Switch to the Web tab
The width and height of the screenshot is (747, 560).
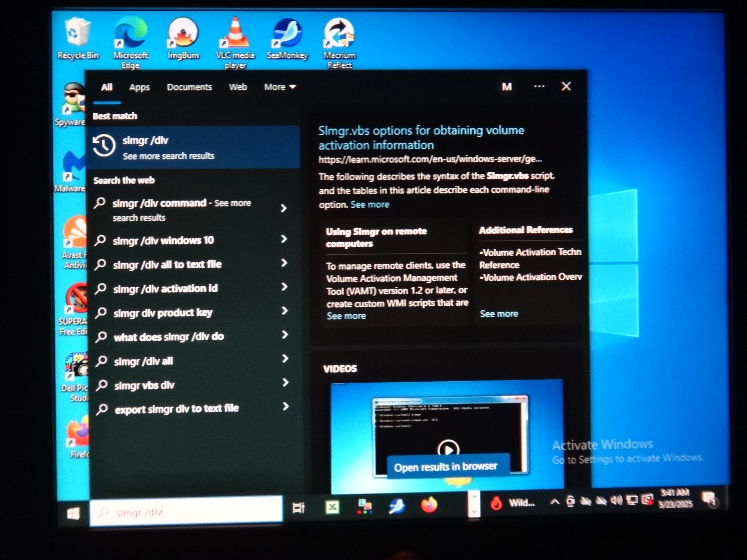[238, 87]
